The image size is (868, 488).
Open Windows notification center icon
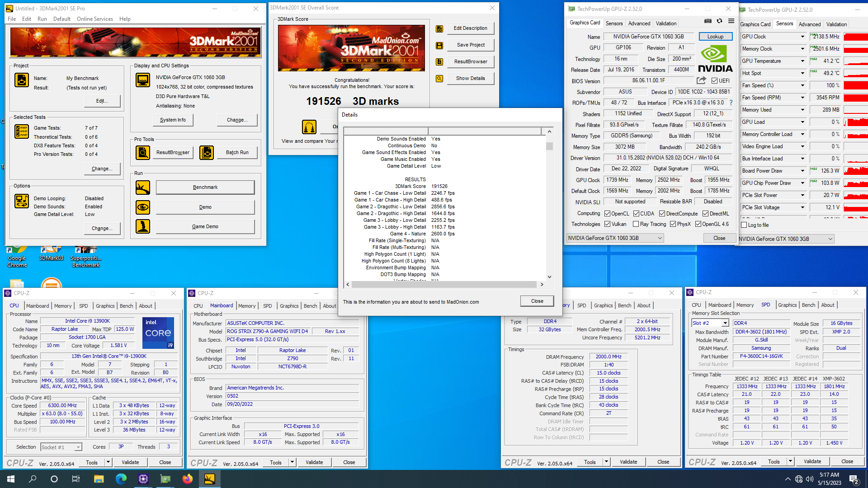854,479
